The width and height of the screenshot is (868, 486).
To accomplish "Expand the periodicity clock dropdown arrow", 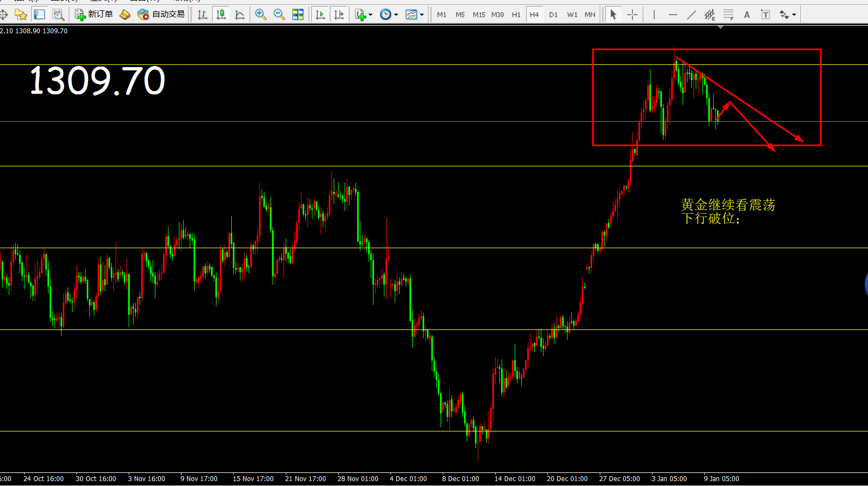I will 396,15.
